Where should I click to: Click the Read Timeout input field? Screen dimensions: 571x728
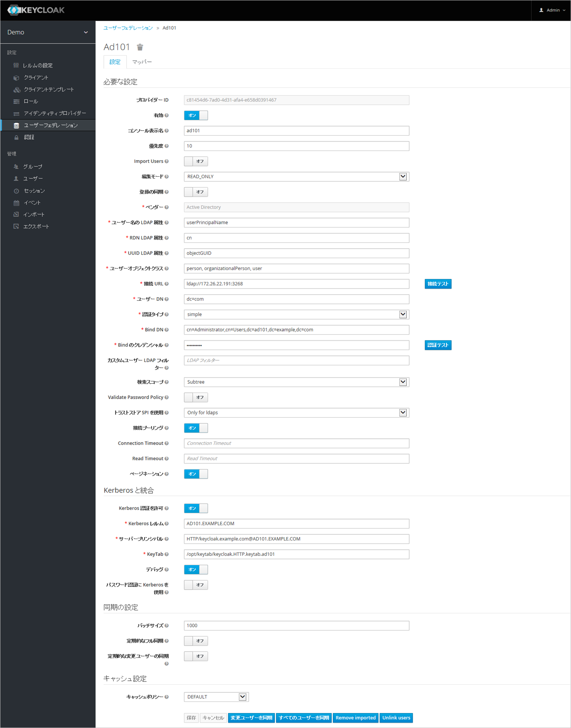click(x=296, y=459)
